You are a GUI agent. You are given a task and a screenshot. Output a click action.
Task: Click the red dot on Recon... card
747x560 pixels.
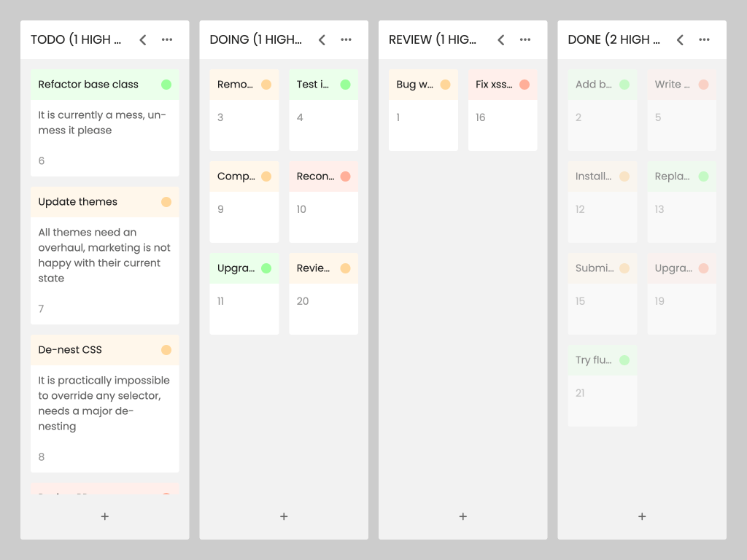(x=345, y=176)
